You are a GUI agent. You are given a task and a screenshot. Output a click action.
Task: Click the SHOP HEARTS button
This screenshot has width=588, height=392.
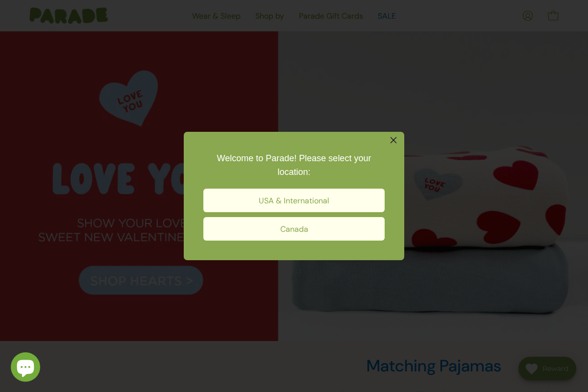141,280
